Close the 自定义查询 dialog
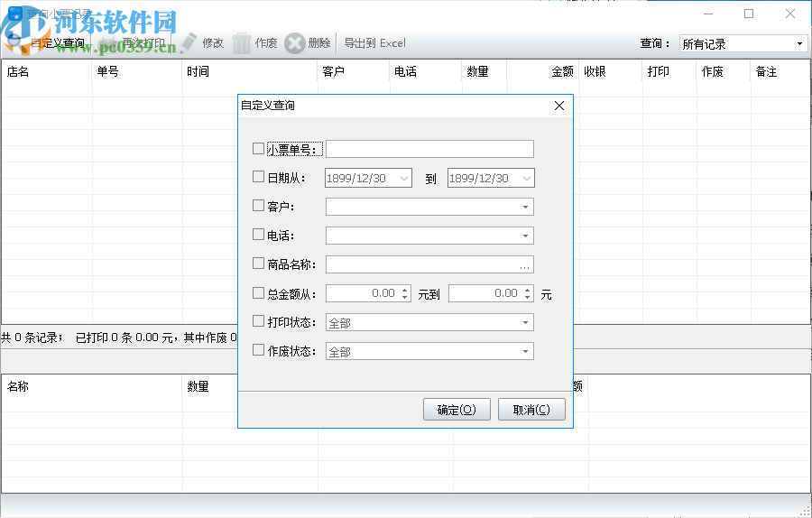Image resolution: width=812 pixels, height=518 pixels. (x=559, y=106)
